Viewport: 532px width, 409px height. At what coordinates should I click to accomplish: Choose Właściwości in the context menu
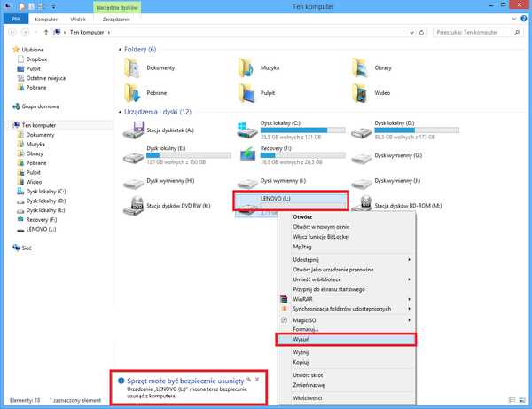point(346,398)
